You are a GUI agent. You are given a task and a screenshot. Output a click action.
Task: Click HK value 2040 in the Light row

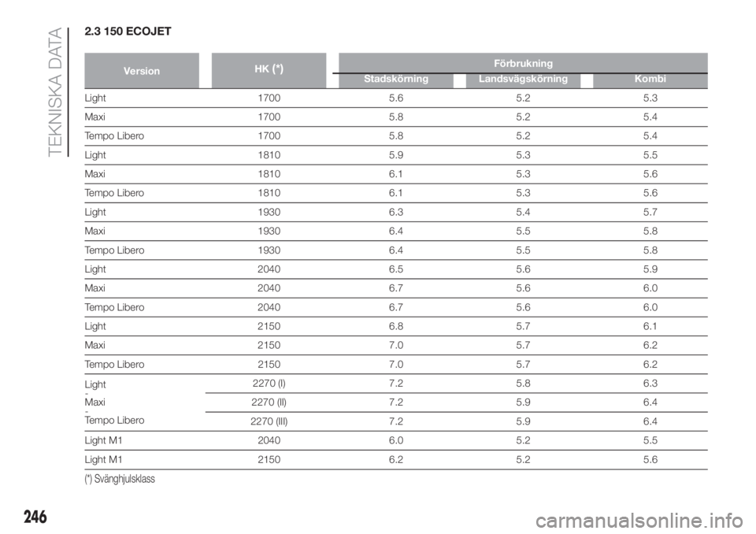(x=269, y=269)
